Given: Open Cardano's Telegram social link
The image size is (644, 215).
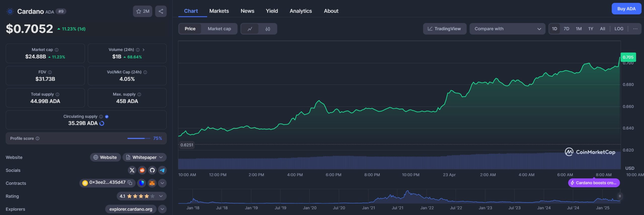Looking at the screenshot, I should tap(162, 170).
